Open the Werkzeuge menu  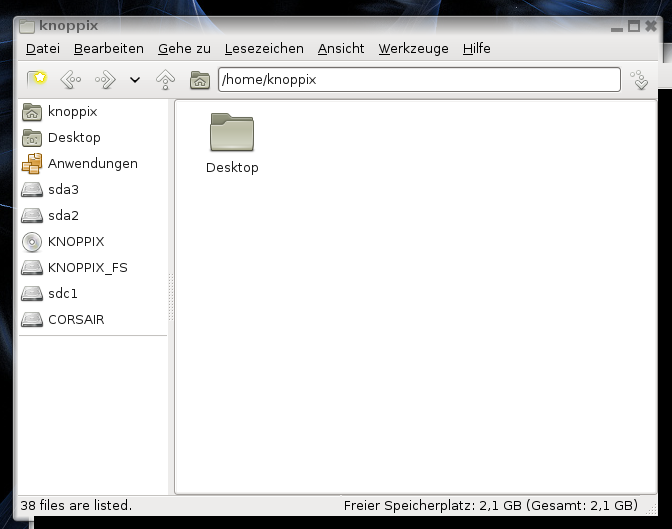point(413,48)
